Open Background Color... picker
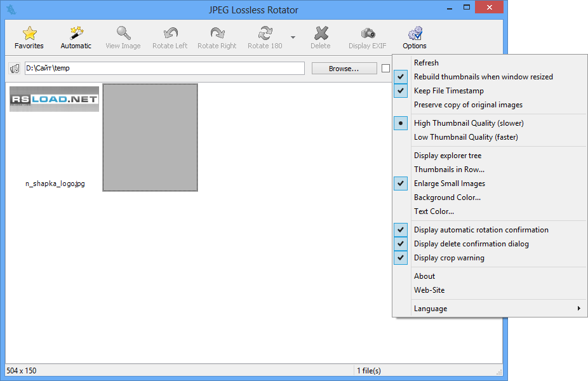The image size is (588, 381). (x=490, y=197)
